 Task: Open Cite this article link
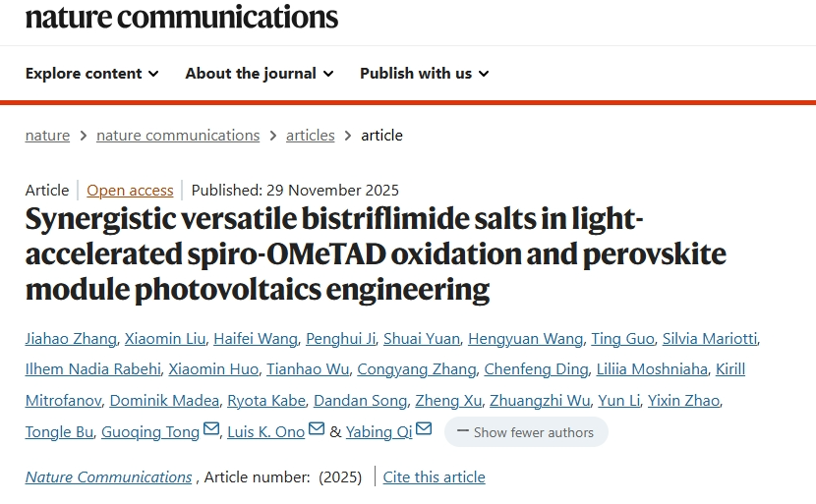[434, 477]
